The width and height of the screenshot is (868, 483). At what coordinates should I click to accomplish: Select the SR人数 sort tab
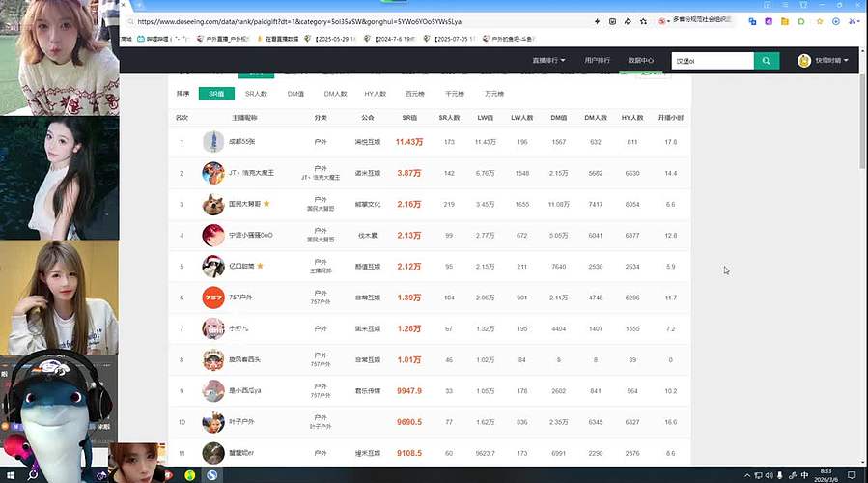(256, 94)
